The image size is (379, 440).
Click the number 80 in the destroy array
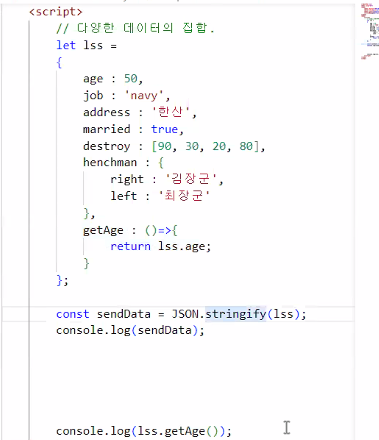pyautogui.click(x=246, y=146)
